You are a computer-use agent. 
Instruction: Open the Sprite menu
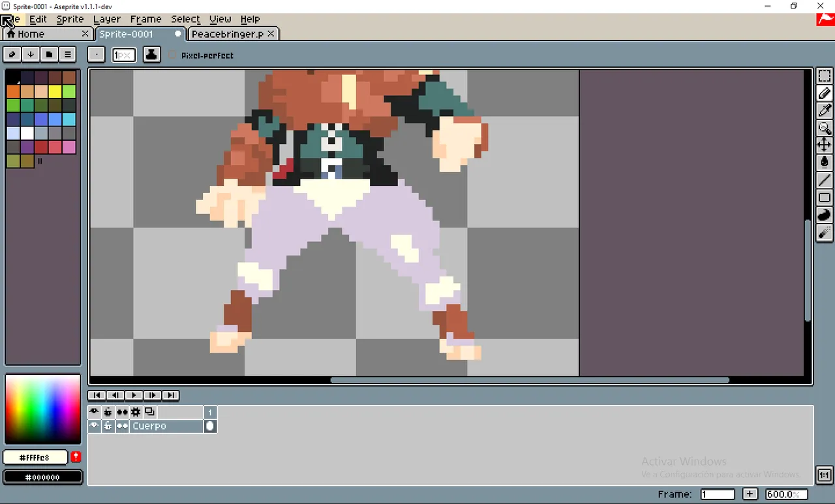point(70,19)
